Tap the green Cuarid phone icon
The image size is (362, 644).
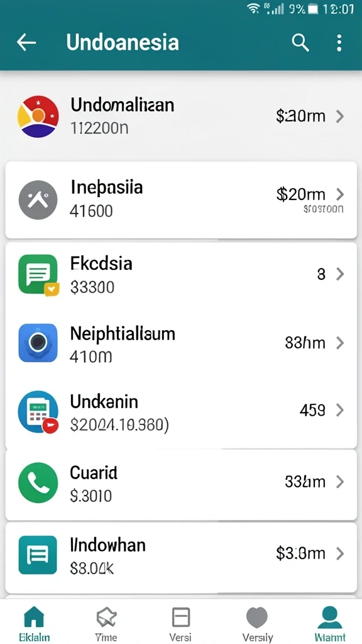[38, 482]
